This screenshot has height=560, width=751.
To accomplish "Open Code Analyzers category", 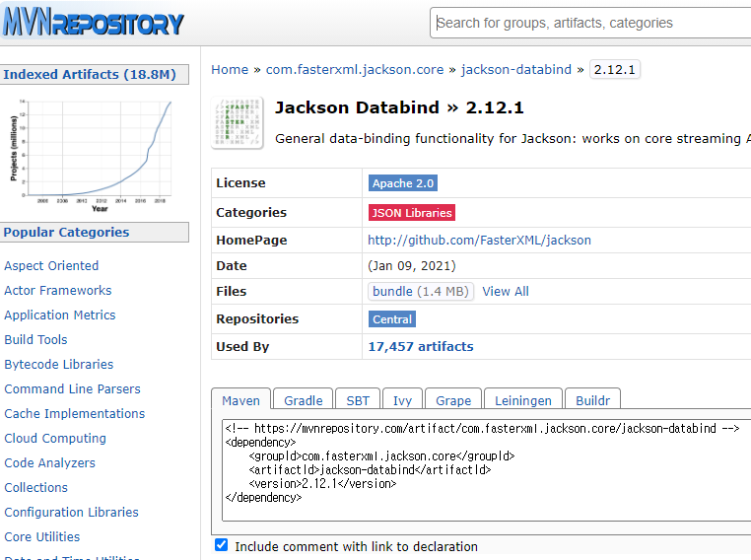I will (x=50, y=463).
